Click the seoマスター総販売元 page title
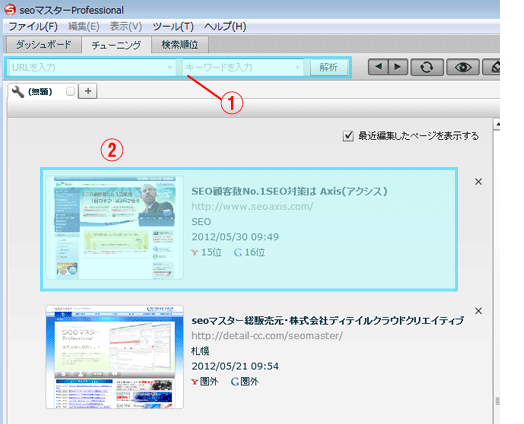Image resolution: width=524 pixels, height=424 pixels. tap(328, 320)
